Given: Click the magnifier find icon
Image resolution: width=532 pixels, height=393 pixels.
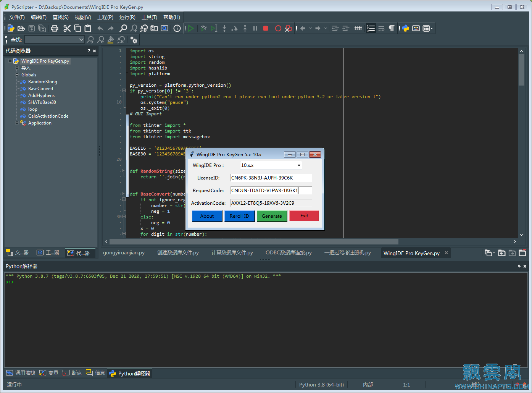Looking at the screenshot, I should click(x=123, y=28).
